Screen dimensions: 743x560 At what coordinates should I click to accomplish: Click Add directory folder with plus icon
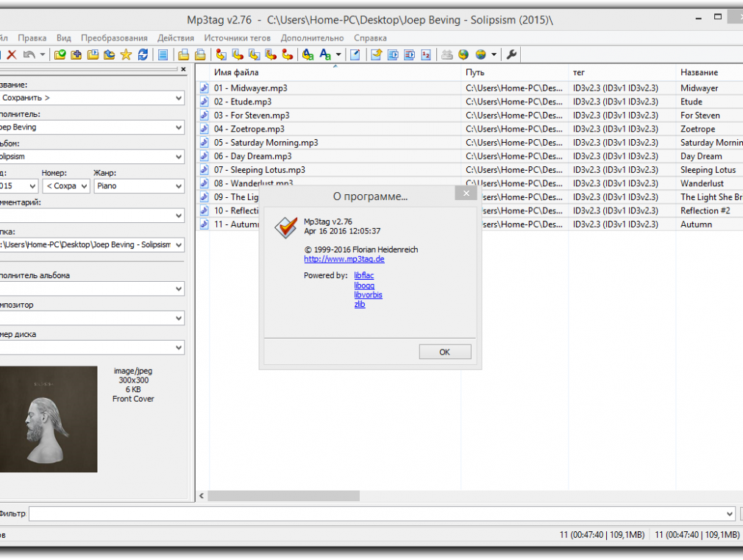click(76, 54)
